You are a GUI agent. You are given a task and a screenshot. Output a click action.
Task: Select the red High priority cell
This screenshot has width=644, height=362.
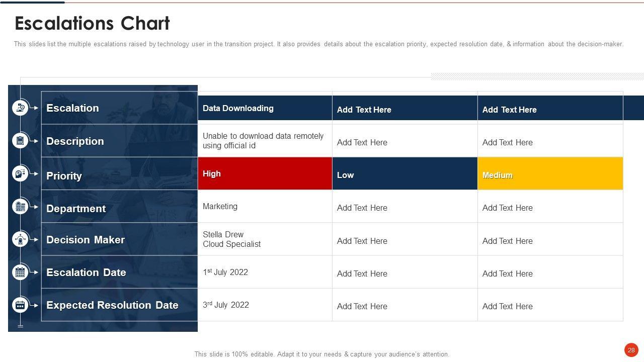pos(265,173)
